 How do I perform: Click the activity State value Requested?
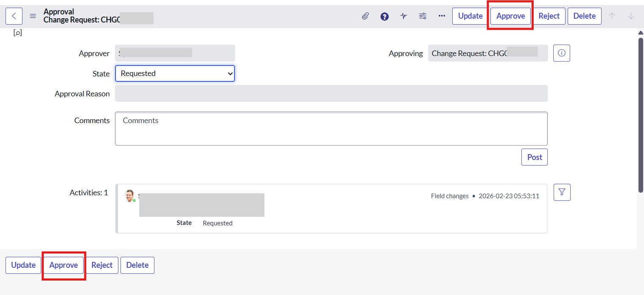[218, 223]
